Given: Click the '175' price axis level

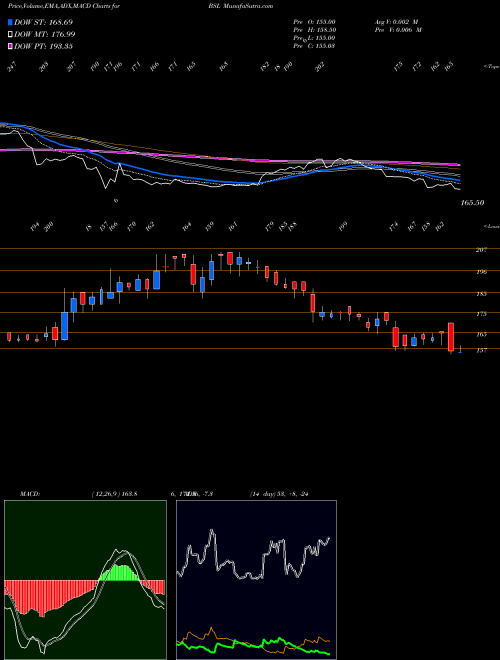Looking at the screenshot, I should pos(481,314).
